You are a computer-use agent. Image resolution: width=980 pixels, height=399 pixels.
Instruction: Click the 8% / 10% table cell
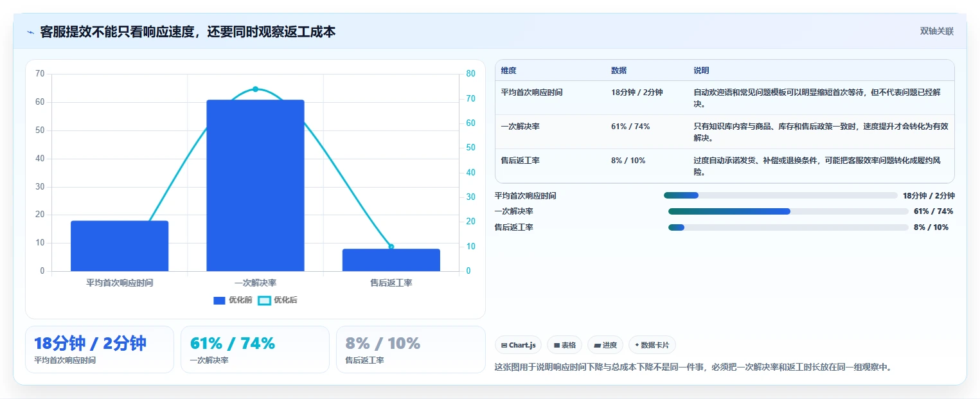628,161
